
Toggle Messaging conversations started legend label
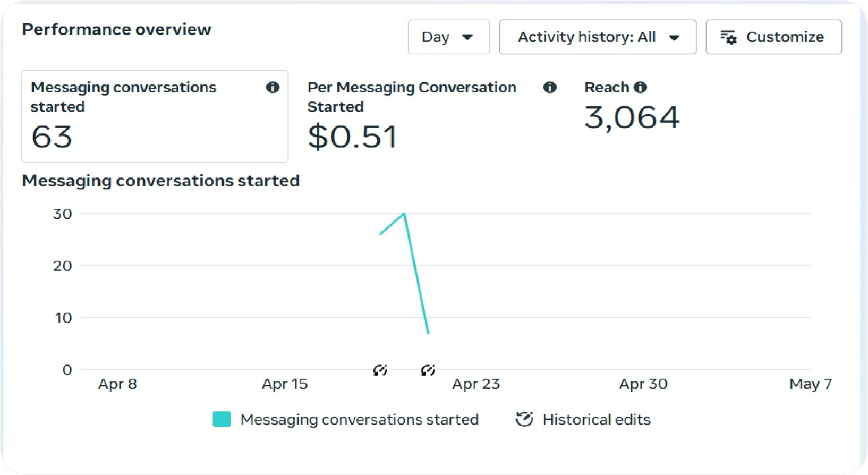360,419
